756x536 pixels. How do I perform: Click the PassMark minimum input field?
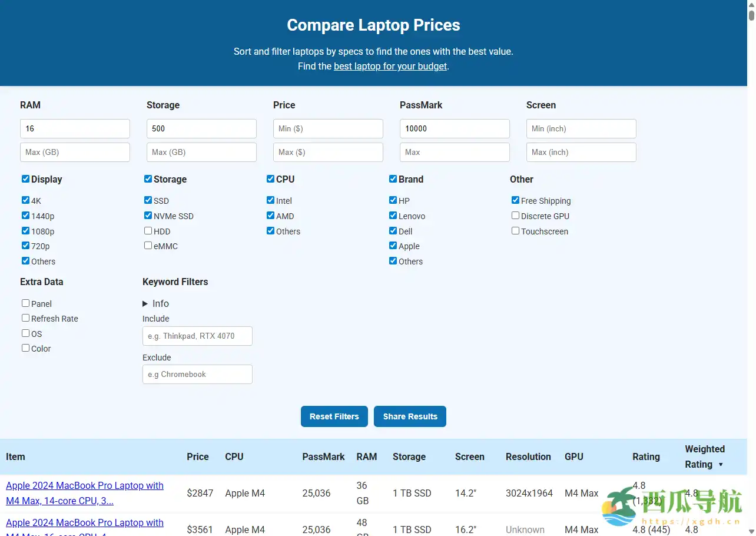(x=455, y=128)
